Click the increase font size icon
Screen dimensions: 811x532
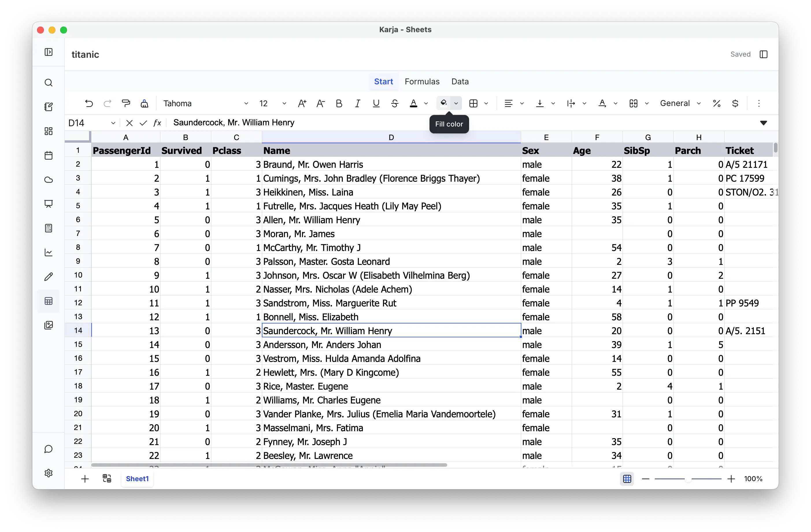click(x=302, y=103)
